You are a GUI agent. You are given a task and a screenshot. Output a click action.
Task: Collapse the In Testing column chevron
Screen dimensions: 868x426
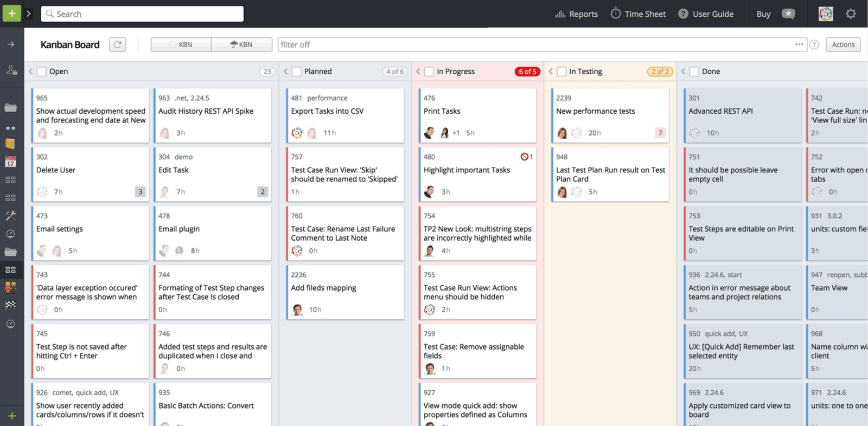point(551,72)
